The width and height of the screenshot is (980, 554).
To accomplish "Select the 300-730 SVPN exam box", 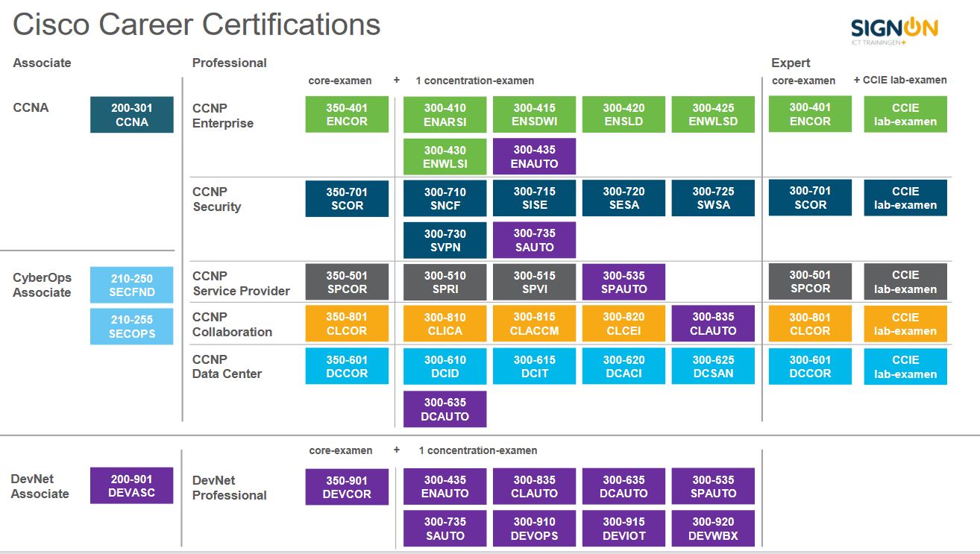I will pyautogui.click(x=445, y=239).
